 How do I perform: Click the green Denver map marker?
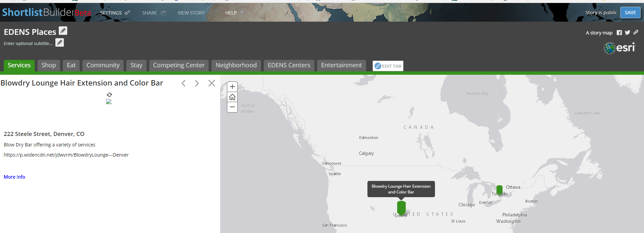coord(401,207)
